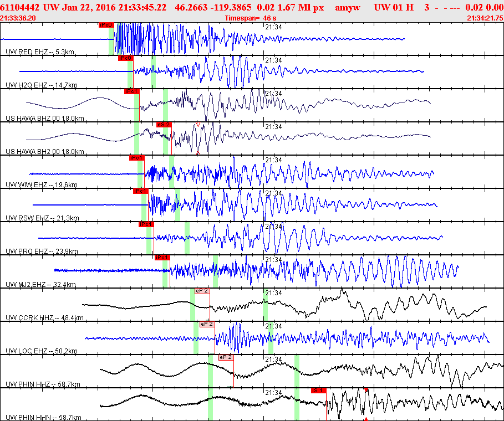Click the red amplitude triangle atop PHIN HHN trace
This screenshot has width=504, height=421.
click(366, 390)
